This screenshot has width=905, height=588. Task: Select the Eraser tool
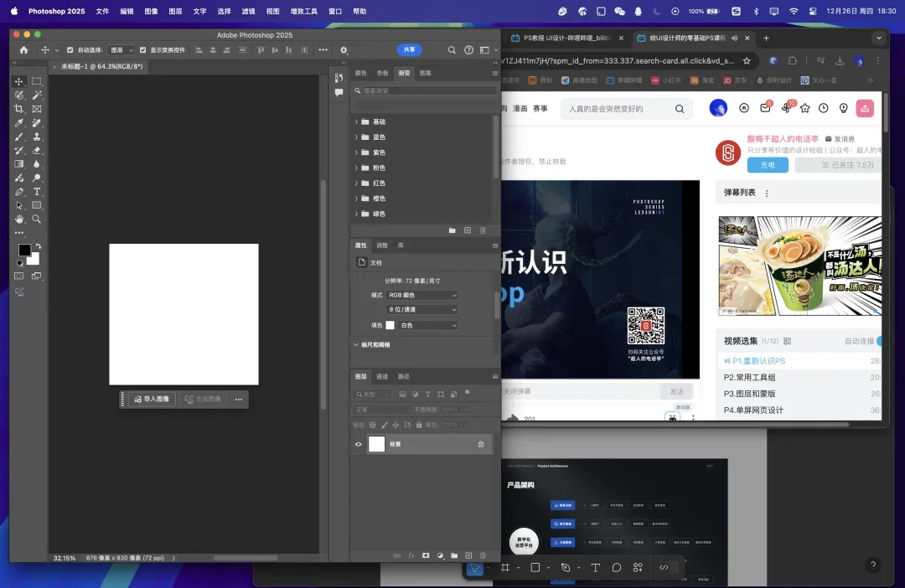click(37, 151)
